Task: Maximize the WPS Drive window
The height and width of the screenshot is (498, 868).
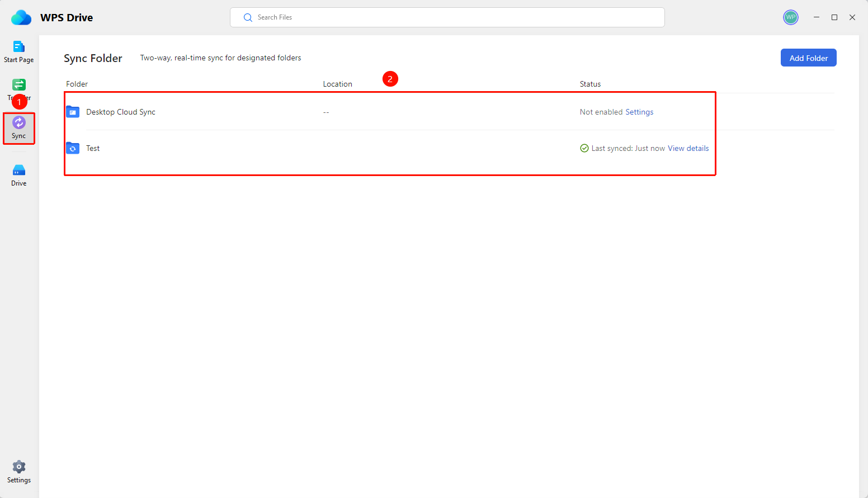Action: pyautogui.click(x=834, y=17)
